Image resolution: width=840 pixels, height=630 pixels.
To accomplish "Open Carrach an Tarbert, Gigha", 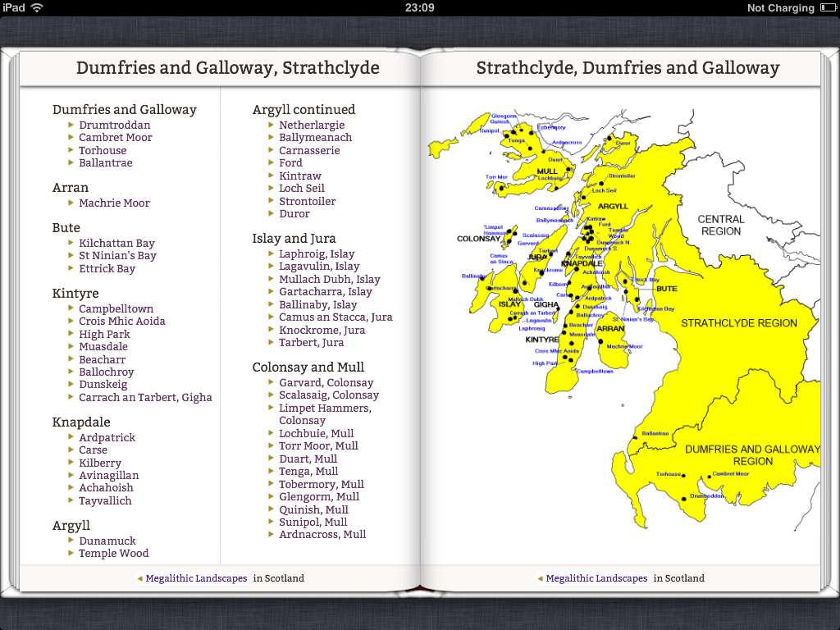I will click(x=146, y=398).
